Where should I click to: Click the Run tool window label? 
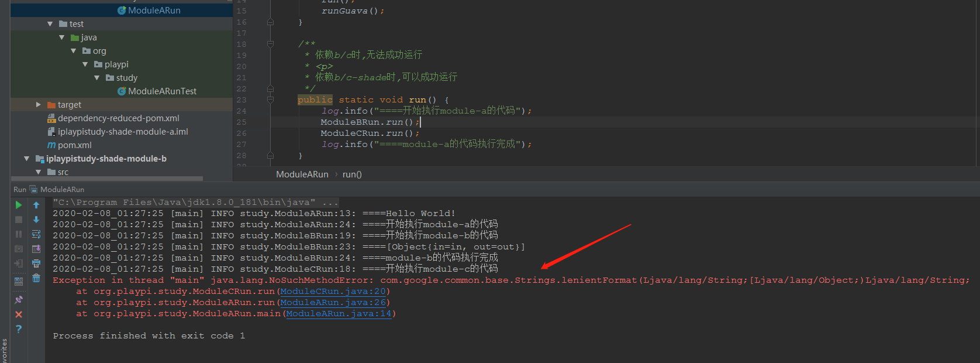click(x=20, y=189)
